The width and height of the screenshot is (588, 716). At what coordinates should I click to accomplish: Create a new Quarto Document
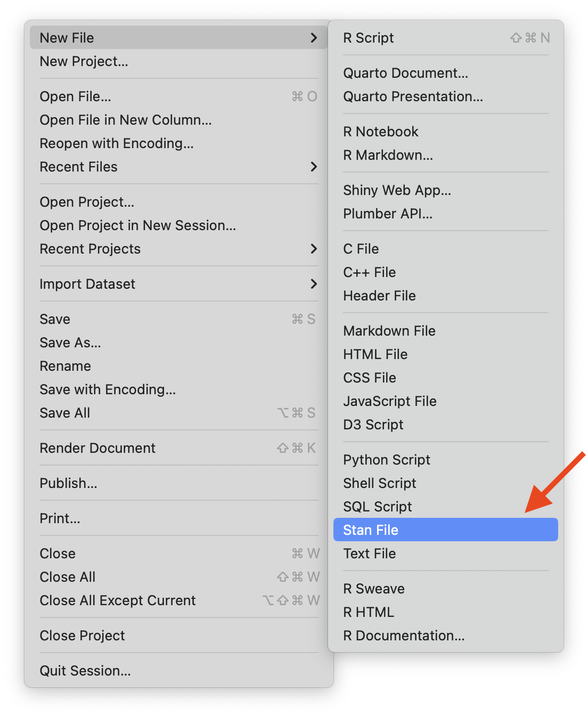[x=405, y=73]
